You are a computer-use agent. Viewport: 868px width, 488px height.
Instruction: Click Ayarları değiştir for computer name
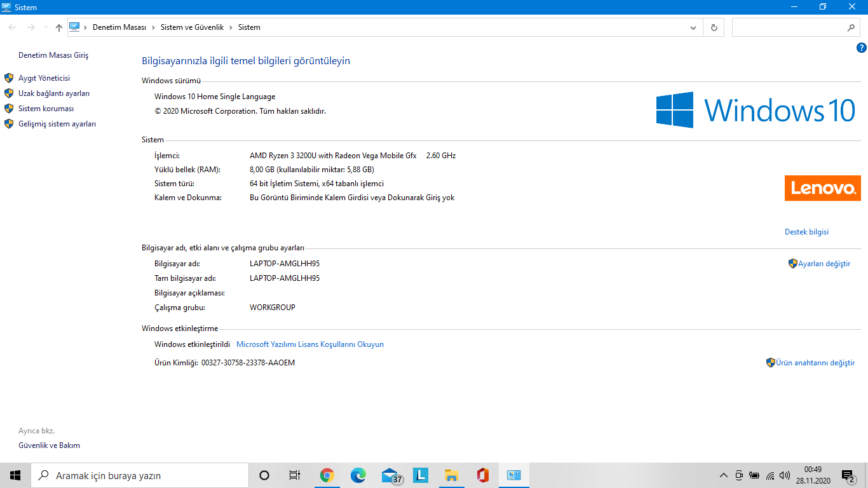click(824, 264)
